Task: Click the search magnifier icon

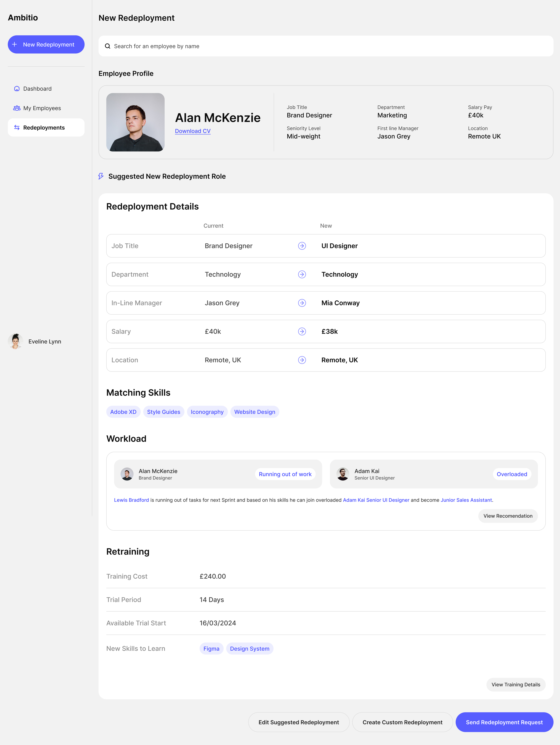Action: pos(108,46)
